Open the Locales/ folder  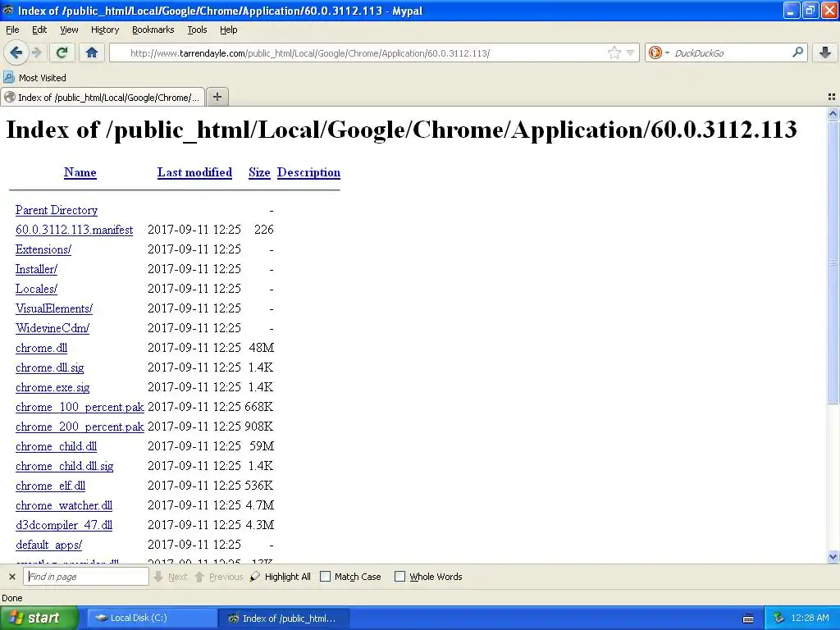(x=36, y=289)
